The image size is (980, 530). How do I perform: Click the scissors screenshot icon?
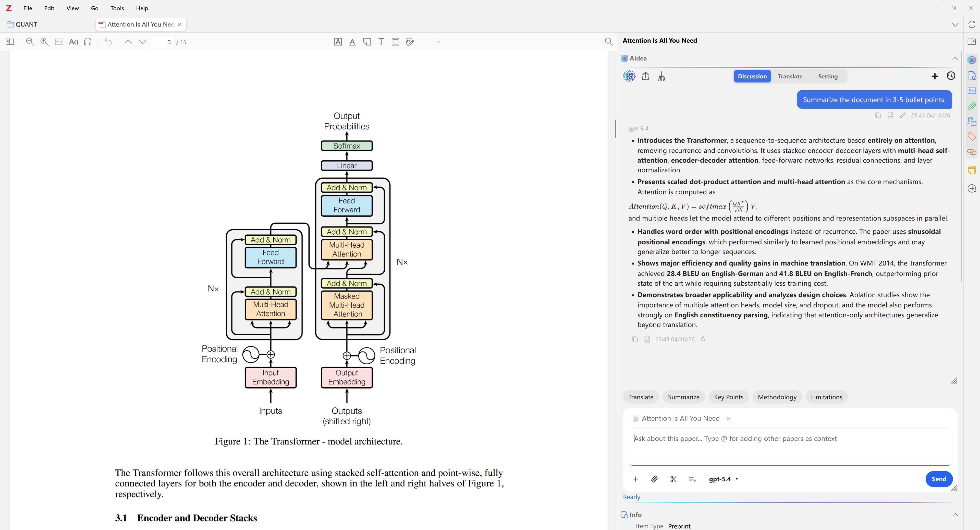673,479
